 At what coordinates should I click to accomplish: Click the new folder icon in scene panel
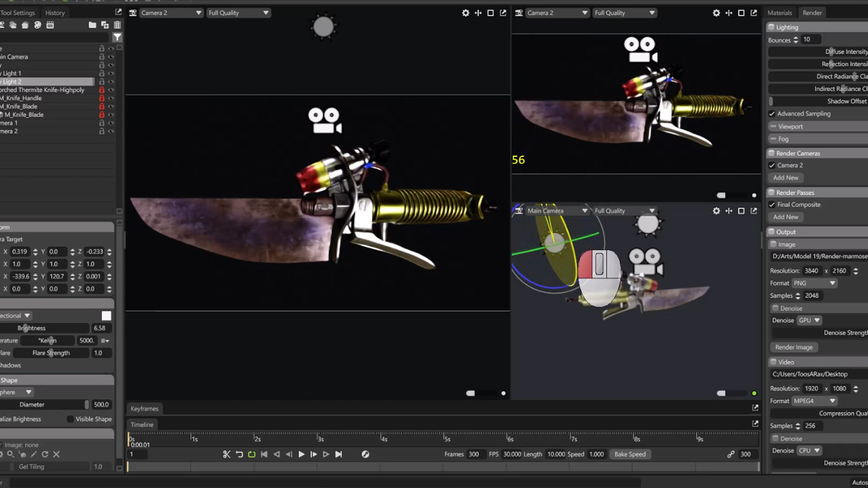(93, 25)
